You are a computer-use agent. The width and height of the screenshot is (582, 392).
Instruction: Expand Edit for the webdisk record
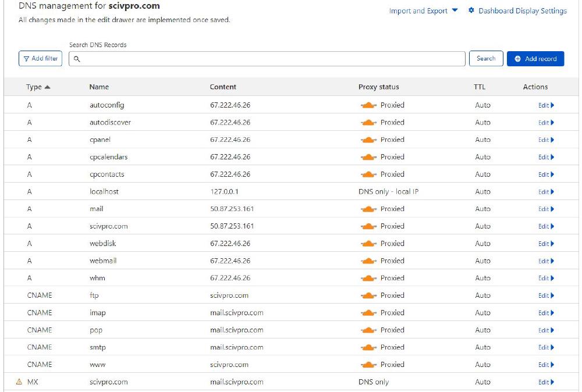click(x=546, y=244)
